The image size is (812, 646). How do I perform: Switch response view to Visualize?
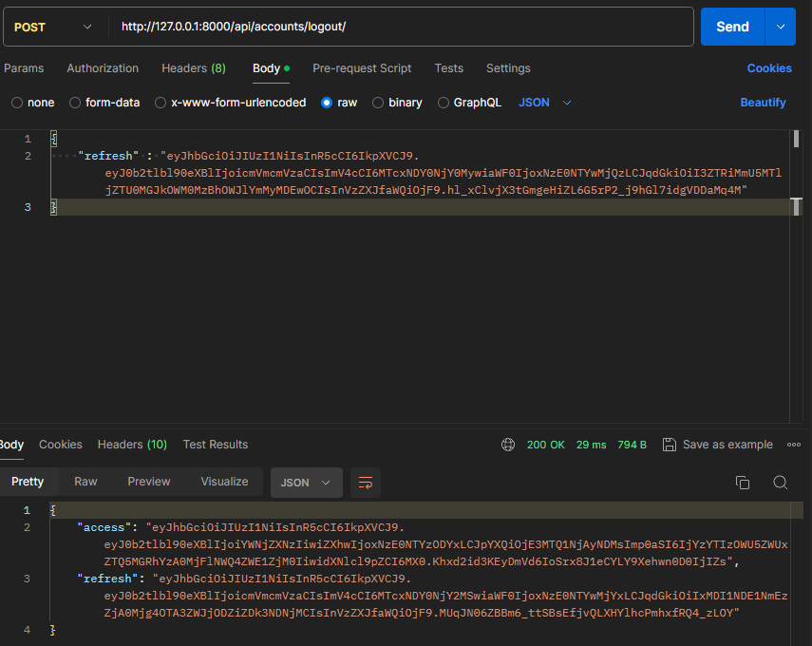pyautogui.click(x=225, y=482)
